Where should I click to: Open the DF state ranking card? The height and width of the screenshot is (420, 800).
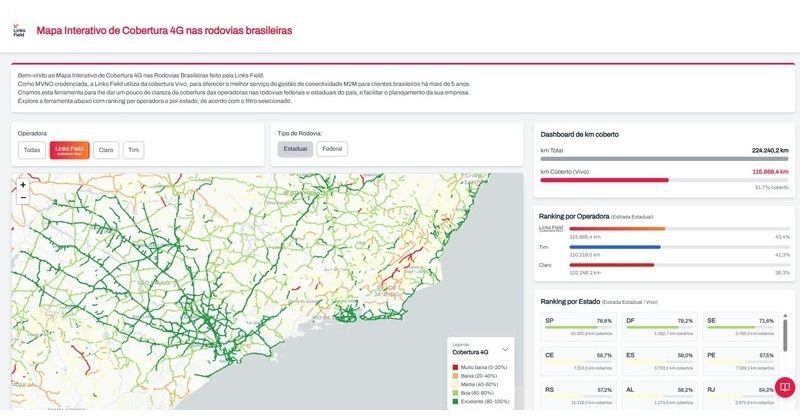(660, 327)
